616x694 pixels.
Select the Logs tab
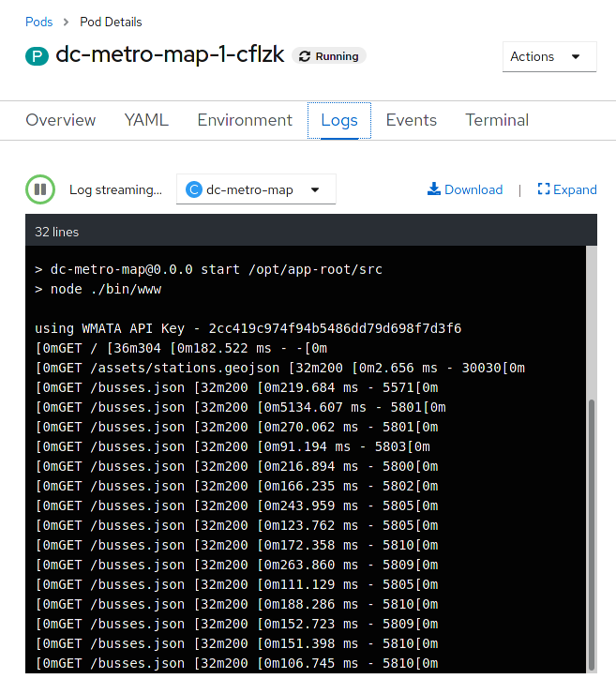click(339, 120)
